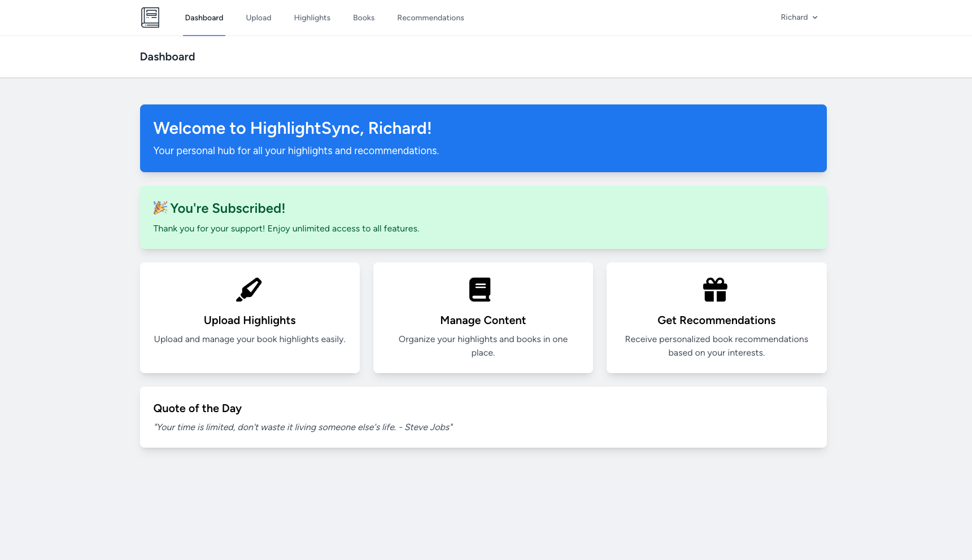The image size is (972, 560).
Task: Click the highlighter marker icon
Action: 249,290
